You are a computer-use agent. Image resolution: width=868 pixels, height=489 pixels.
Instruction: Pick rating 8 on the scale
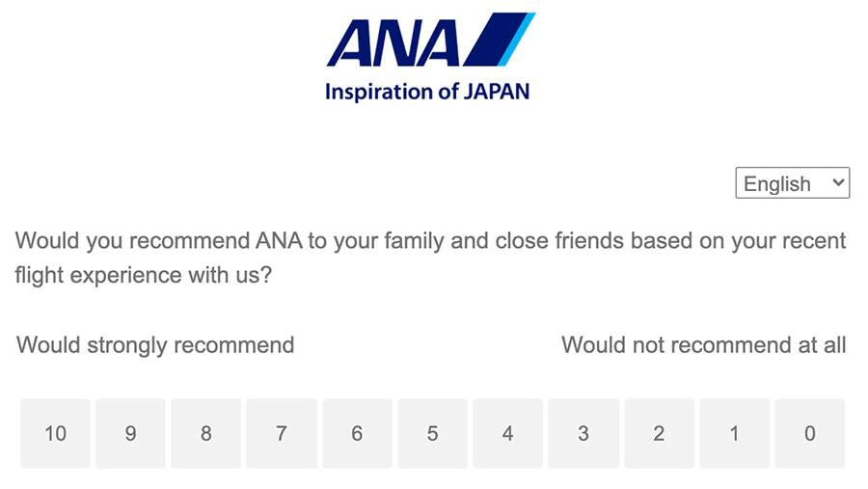tap(205, 434)
